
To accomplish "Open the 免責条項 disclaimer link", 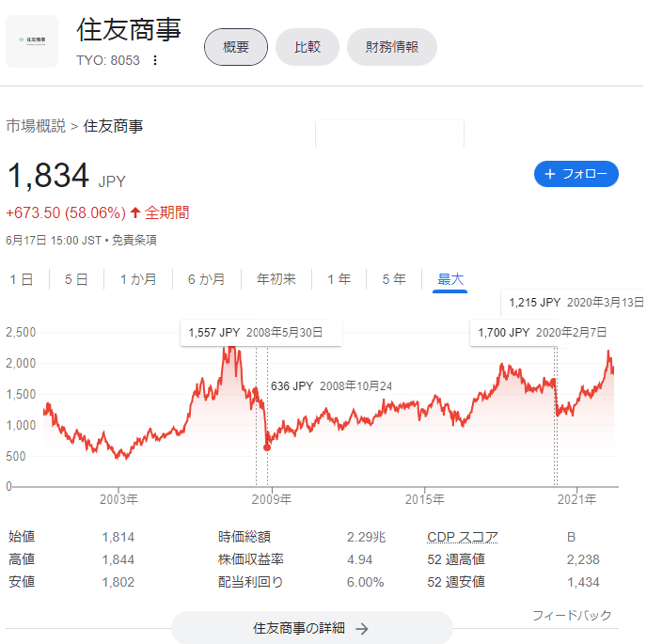I will (x=134, y=240).
